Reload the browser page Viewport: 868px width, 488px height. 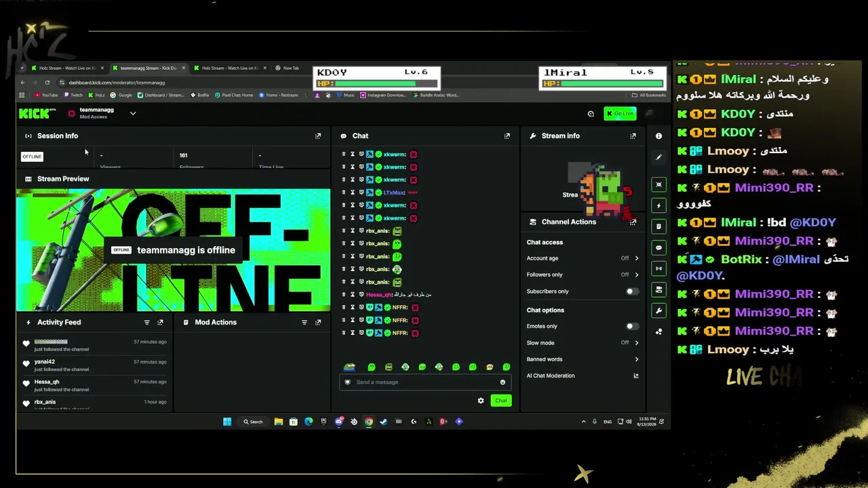pos(47,83)
